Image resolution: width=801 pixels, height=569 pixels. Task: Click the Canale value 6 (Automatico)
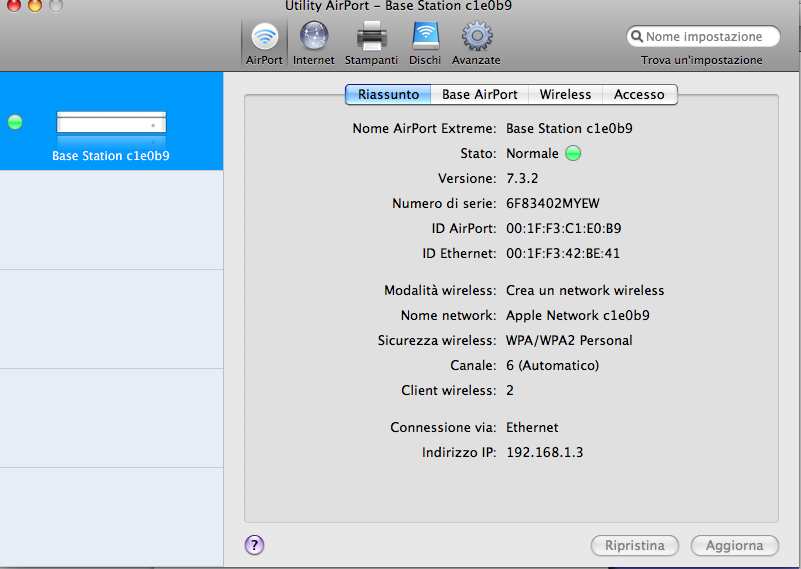(552, 365)
